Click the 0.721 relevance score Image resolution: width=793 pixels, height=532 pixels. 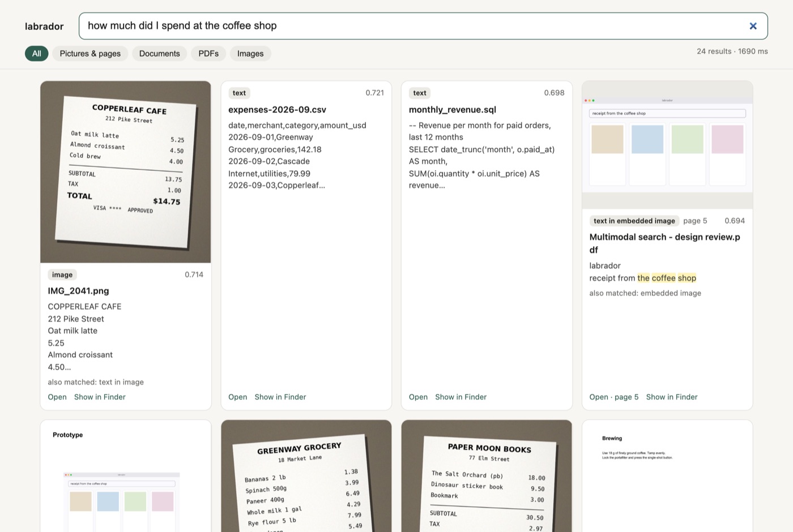374,93
